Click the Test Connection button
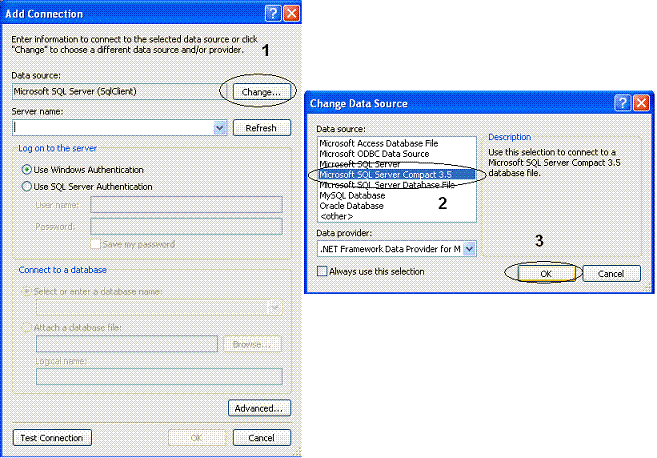Viewport: 657px width, 458px height. click(x=51, y=438)
